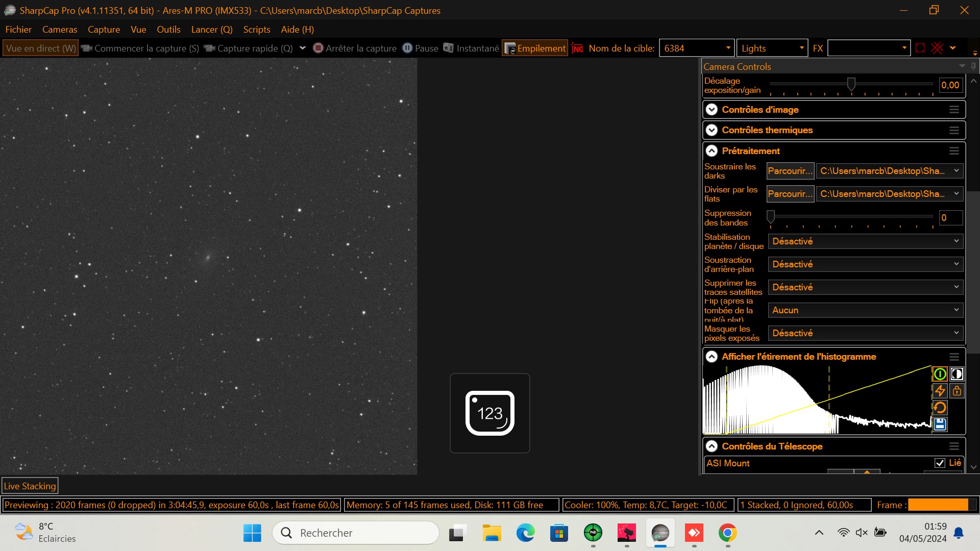Click Parcourir button for Soustraire les darks
The height and width of the screenshot is (551, 980).
[x=790, y=171]
